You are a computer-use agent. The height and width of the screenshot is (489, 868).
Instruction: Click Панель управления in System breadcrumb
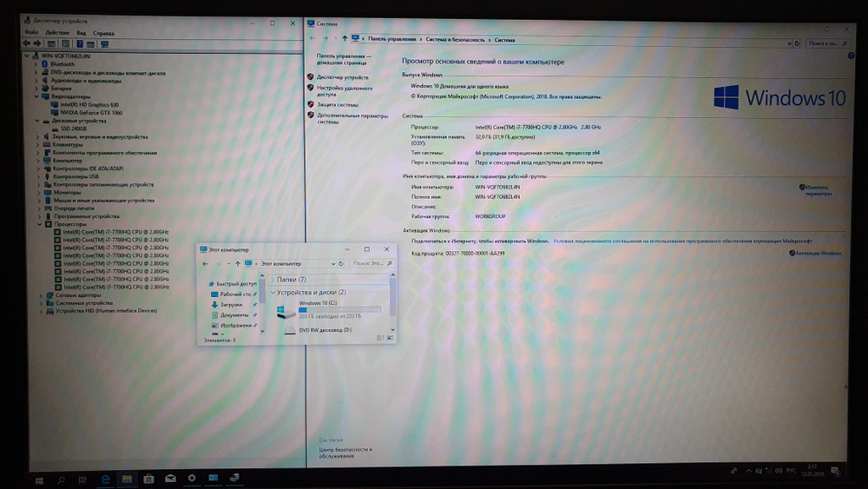[x=392, y=39]
